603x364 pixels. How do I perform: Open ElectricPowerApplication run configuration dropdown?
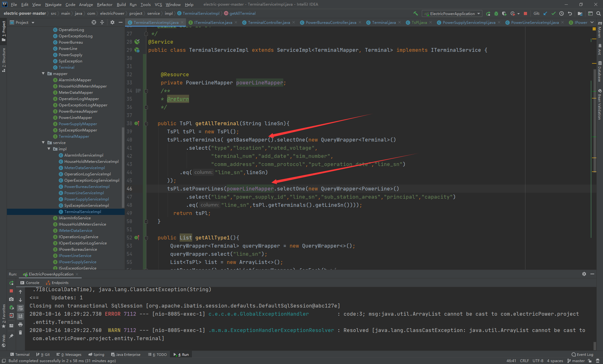tap(452, 13)
